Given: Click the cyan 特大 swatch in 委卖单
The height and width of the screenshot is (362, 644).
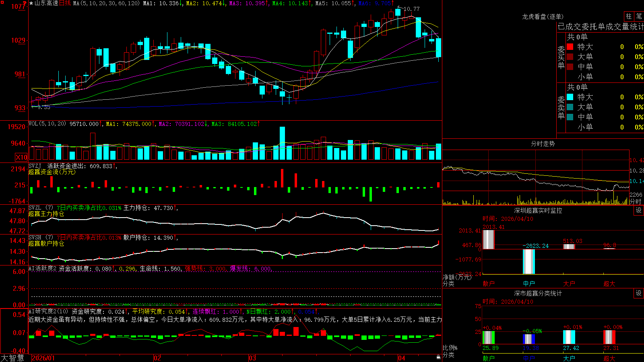Looking at the screenshot, I should point(570,97).
